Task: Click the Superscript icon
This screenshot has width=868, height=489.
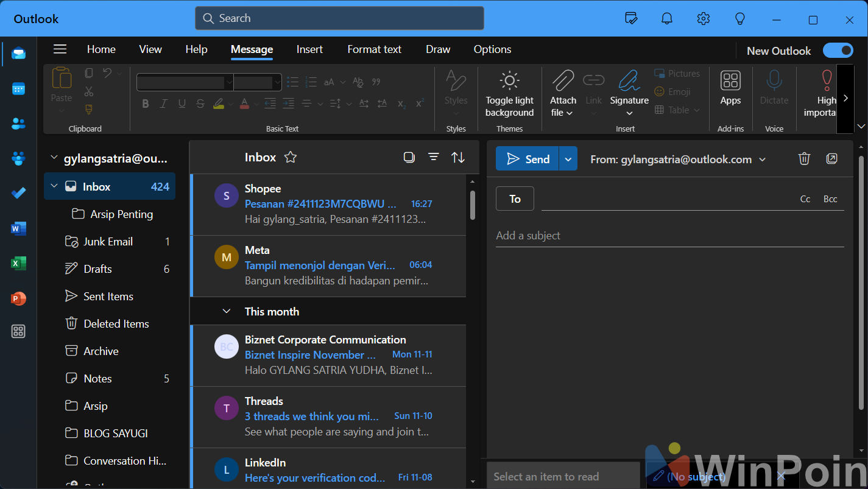Action: point(420,104)
